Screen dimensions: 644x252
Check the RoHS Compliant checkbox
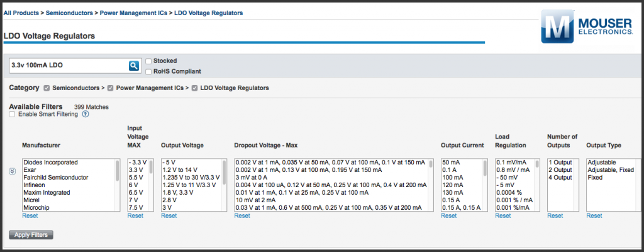[148, 72]
